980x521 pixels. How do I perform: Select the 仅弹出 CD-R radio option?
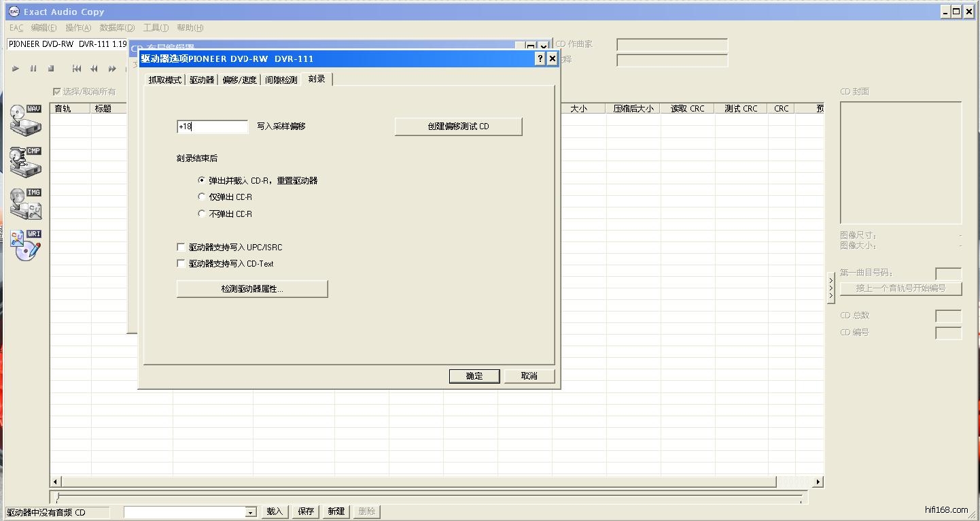202,197
